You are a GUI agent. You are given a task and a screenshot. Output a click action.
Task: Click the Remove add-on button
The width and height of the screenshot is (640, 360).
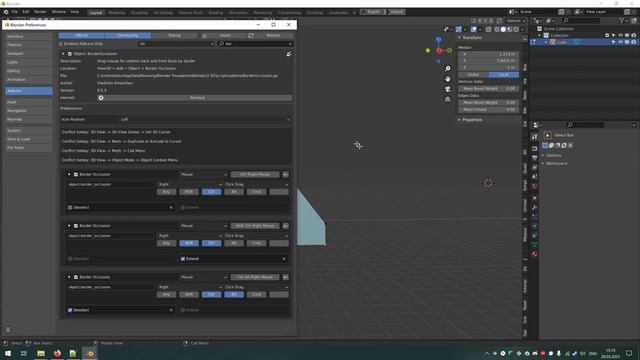(197, 98)
